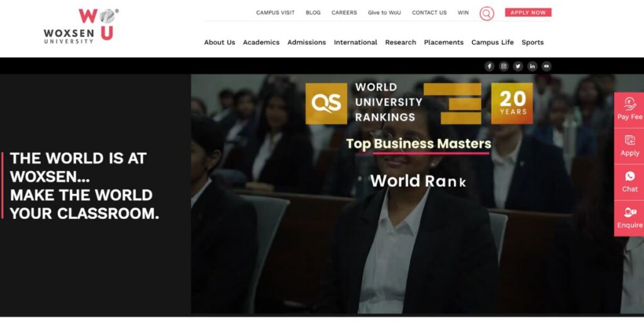Open the Research menu
This screenshot has height=322, width=644.
point(401,42)
